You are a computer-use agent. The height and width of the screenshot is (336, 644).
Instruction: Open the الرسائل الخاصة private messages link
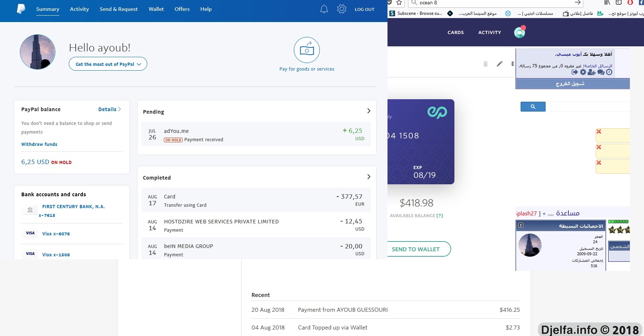598,66
